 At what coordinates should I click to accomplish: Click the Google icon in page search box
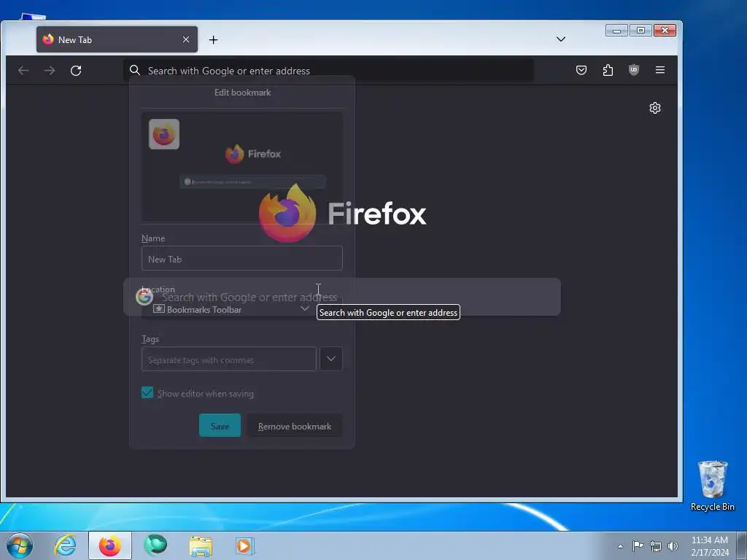pos(144,297)
